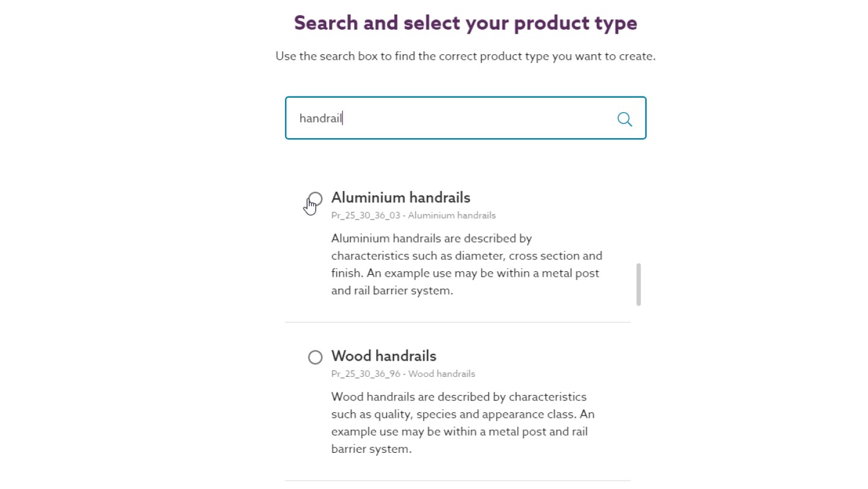Click the divider below the Wood handrails result
Screen dimensions: 868x489
(x=458, y=481)
